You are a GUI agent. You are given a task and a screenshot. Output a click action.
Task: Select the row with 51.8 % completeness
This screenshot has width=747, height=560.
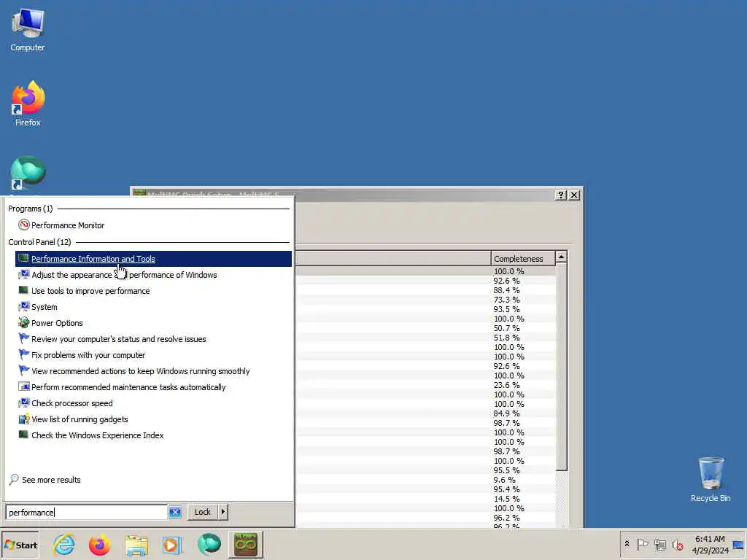[425, 338]
